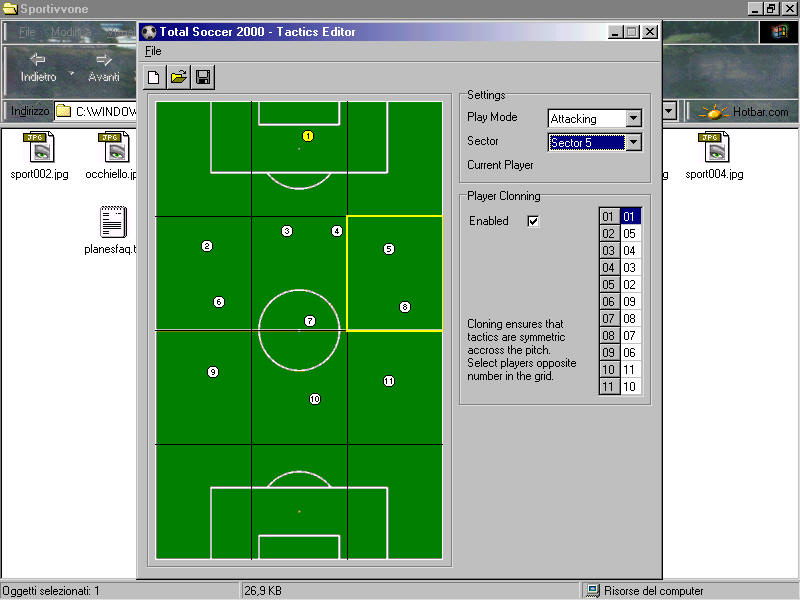
Task: Select clone cell 06 opposite player 09
Action: click(631, 353)
